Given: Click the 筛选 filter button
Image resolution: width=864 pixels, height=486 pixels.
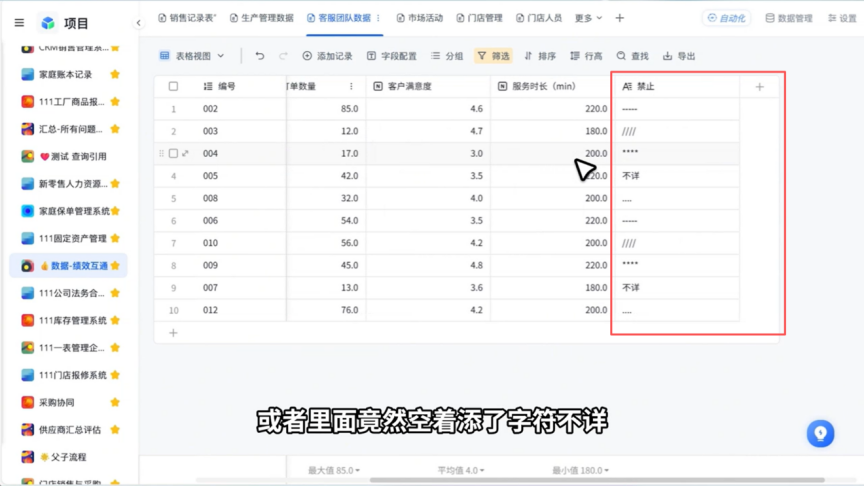Looking at the screenshot, I should click(493, 56).
